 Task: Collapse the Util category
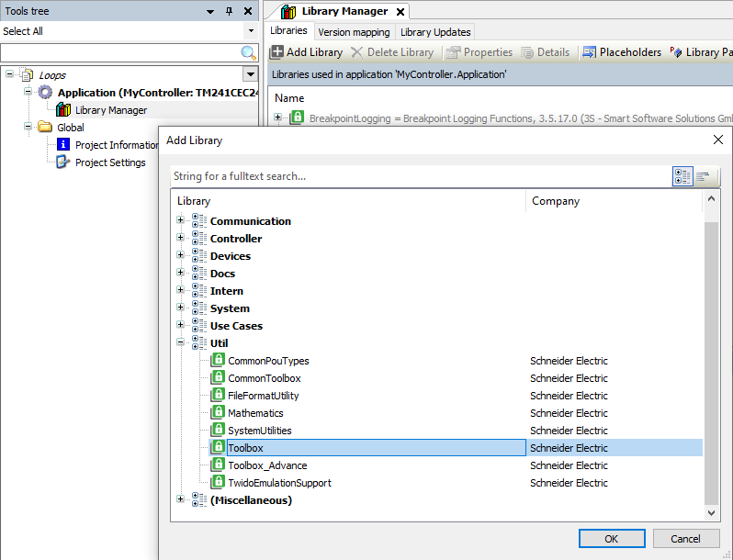coord(181,343)
